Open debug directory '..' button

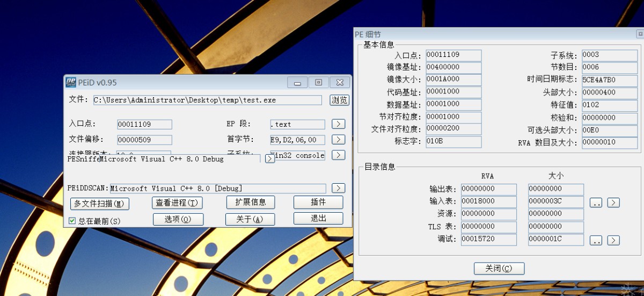pos(596,240)
